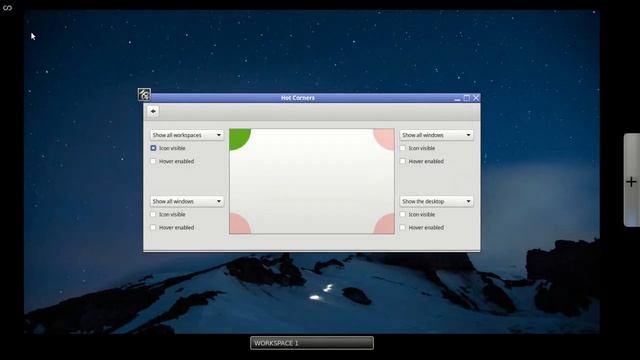Viewport: 640px width, 360px height.
Task: Open the top-right 'Show all windows' dropdown
Action: (x=436, y=135)
